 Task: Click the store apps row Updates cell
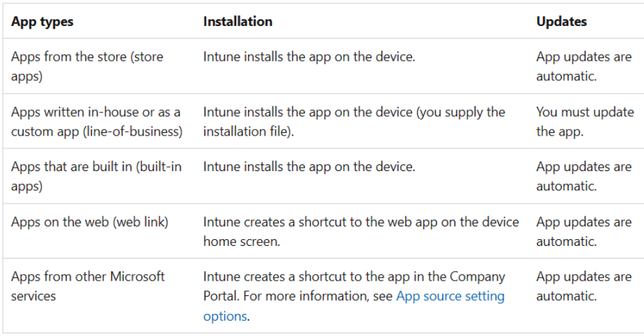583,66
